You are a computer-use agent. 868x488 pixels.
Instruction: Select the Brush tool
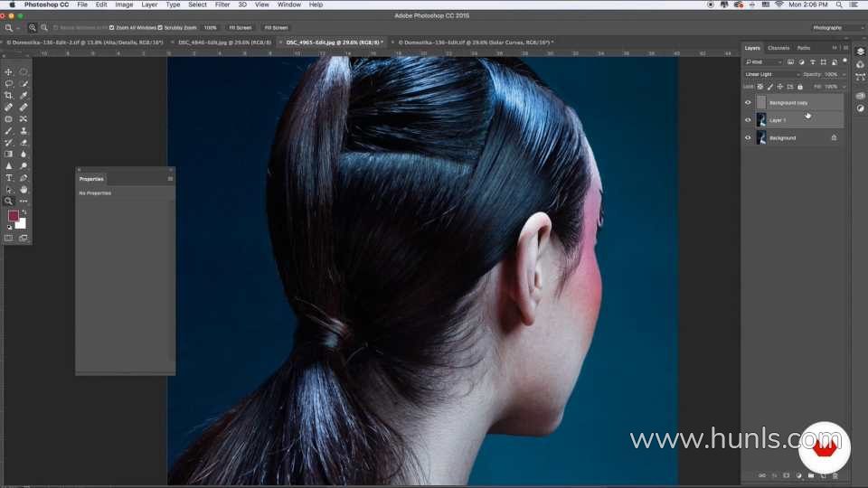[9, 130]
